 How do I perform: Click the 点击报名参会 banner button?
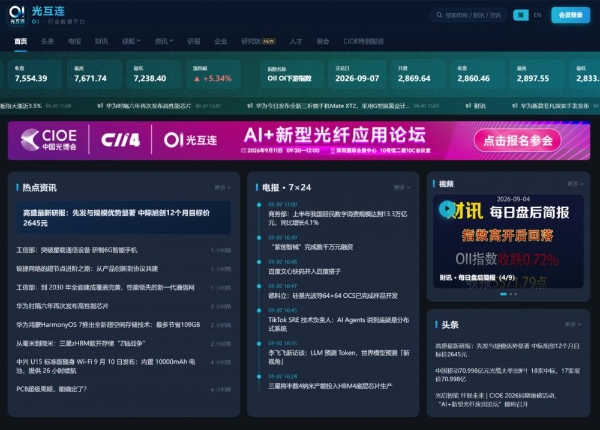coord(518,140)
